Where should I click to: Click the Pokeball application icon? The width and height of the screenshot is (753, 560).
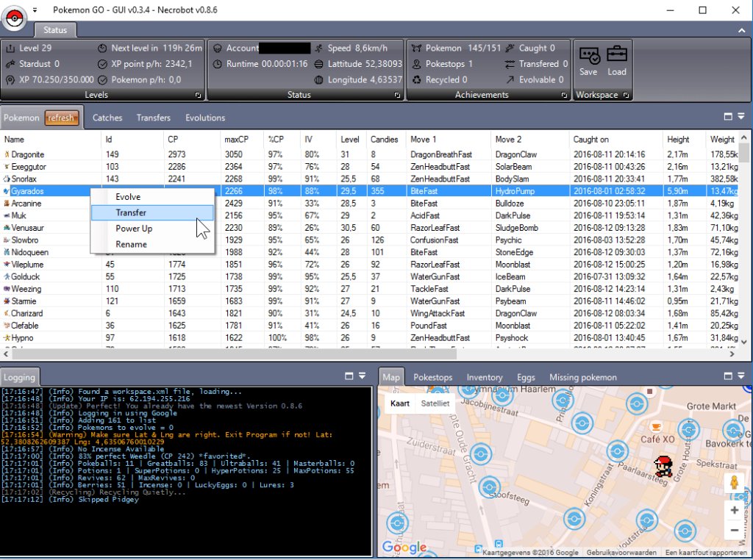pos(15,18)
